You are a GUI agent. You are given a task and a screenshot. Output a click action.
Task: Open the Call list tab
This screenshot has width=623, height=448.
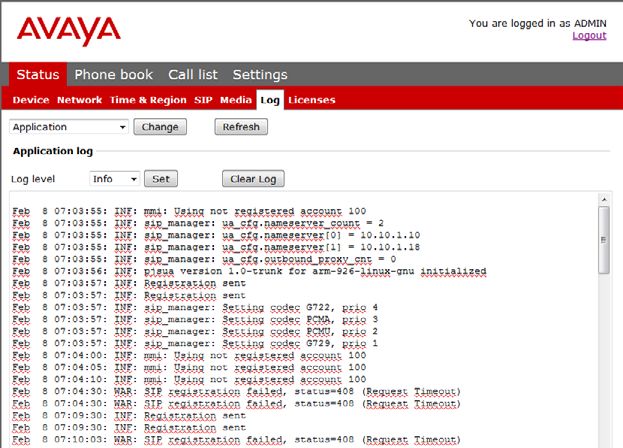[x=193, y=74]
